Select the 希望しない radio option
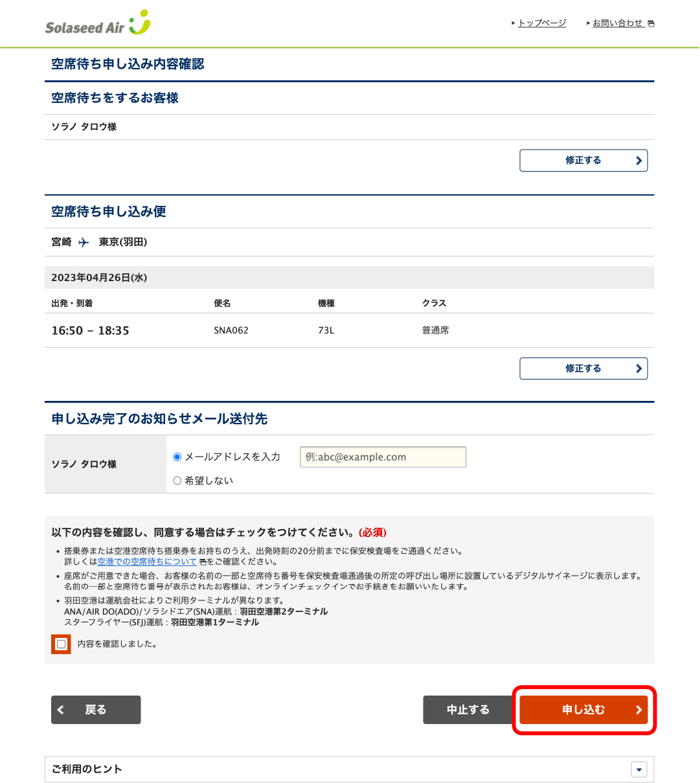 point(177,481)
